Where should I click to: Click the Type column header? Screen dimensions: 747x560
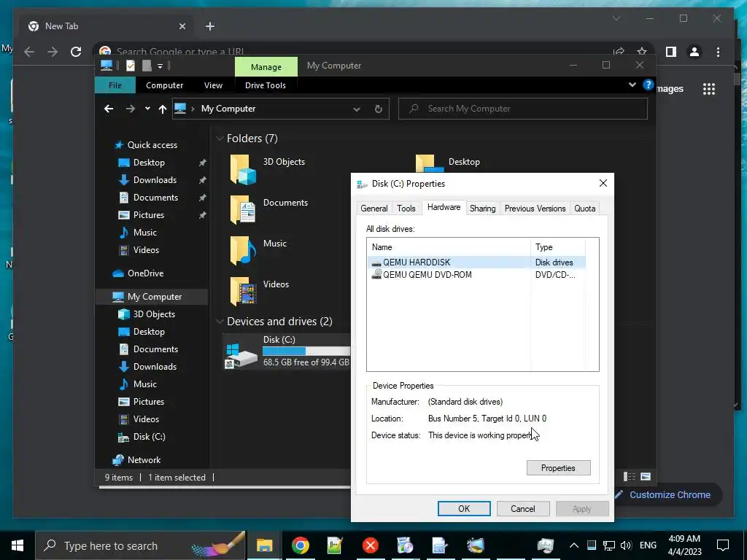pos(558,247)
